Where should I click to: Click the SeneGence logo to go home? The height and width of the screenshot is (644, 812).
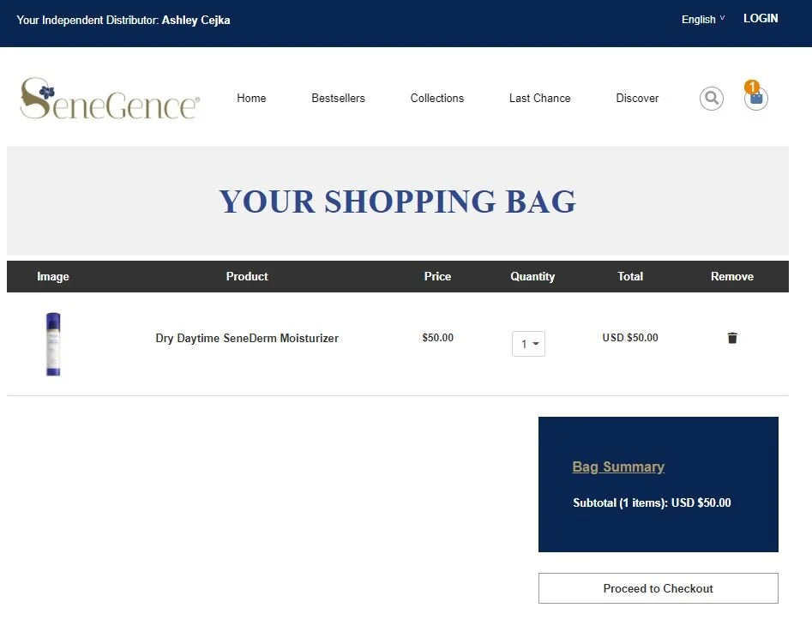(x=108, y=98)
